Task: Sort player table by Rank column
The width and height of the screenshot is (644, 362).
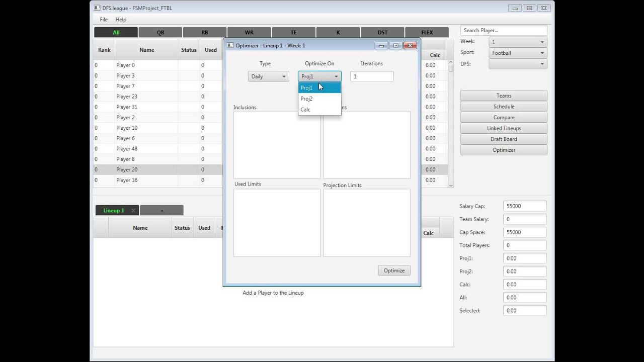Action: 104,50
